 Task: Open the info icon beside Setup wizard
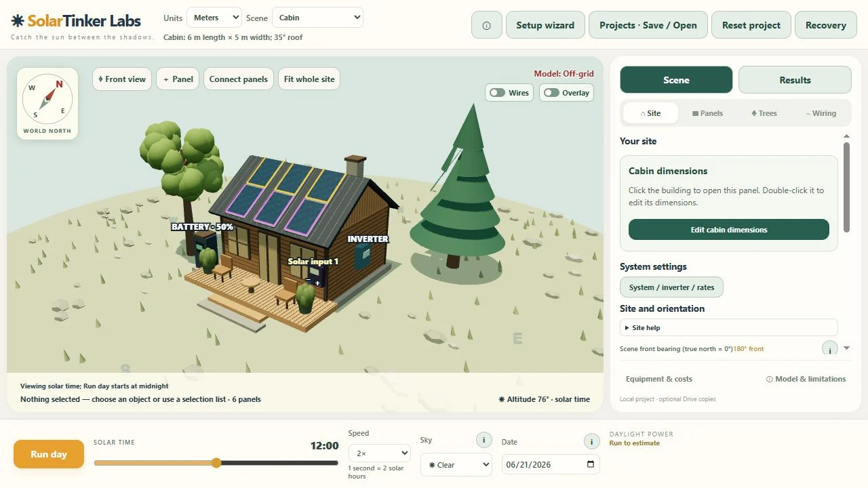point(486,25)
